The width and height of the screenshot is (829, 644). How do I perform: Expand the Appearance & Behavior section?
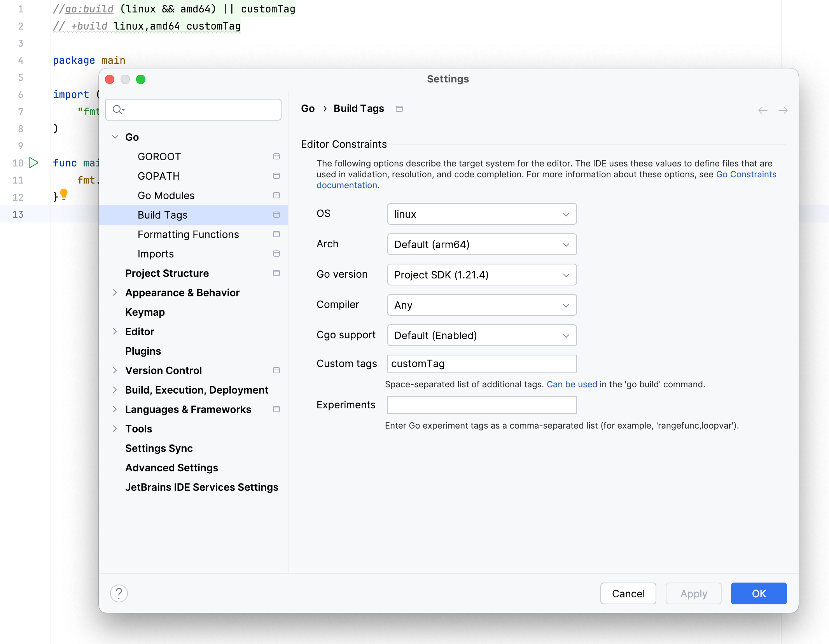[115, 292]
